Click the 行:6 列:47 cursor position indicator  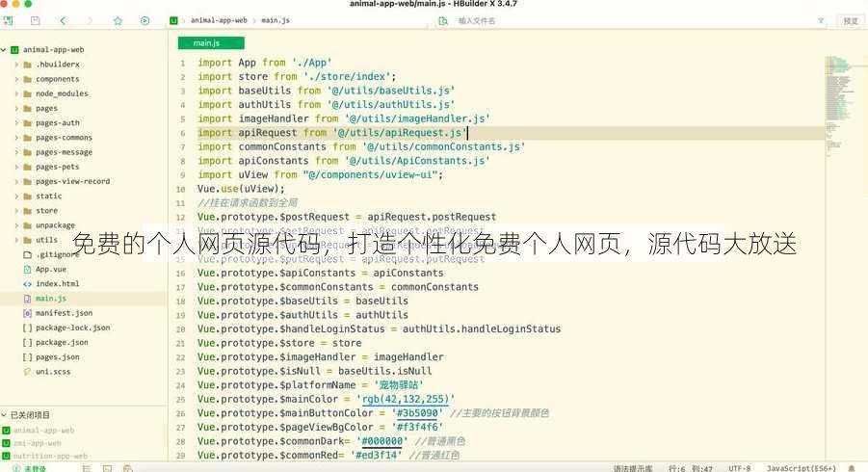pos(691,469)
